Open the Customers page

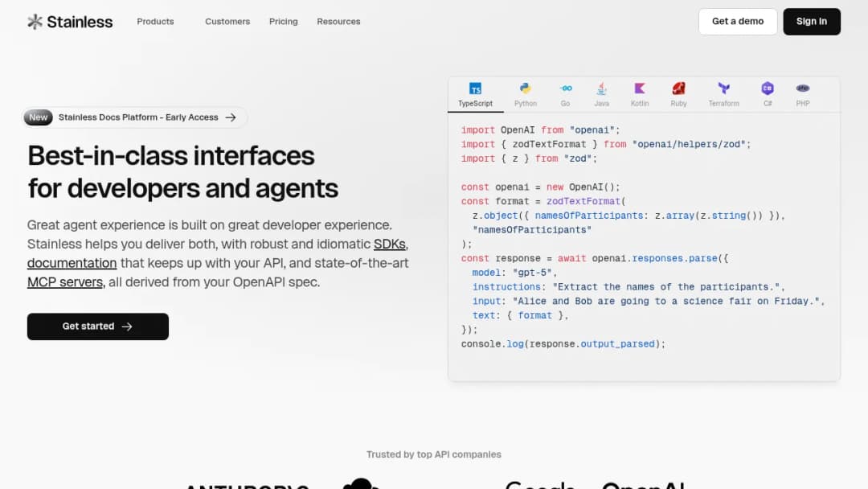click(227, 22)
